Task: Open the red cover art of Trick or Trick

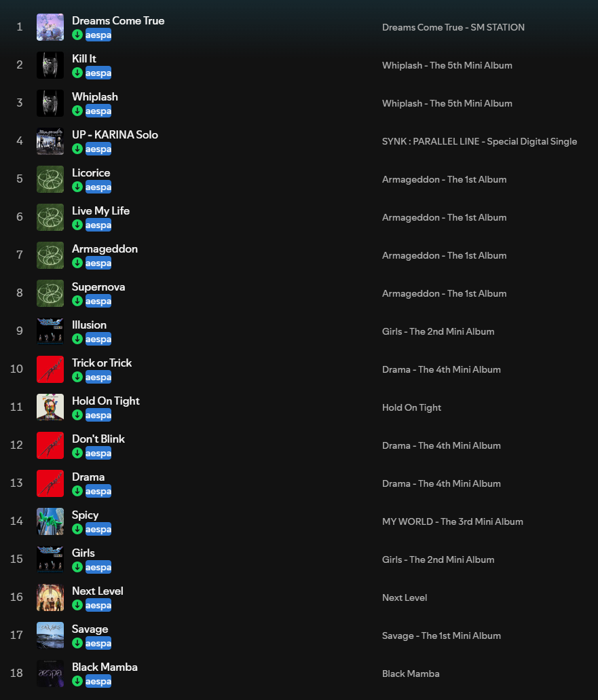Action: point(50,369)
